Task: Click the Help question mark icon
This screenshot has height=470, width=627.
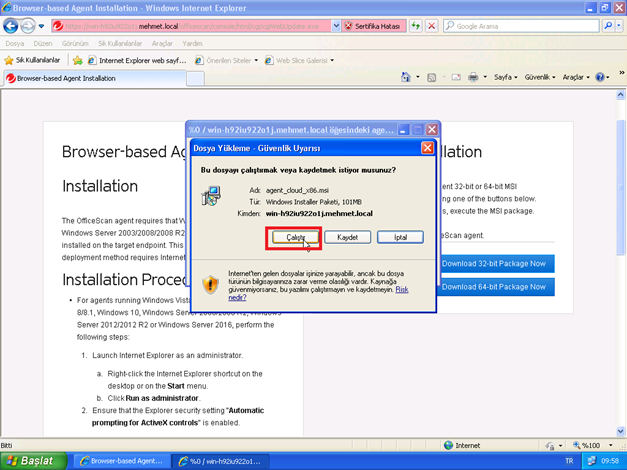Action: click(x=600, y=77)
